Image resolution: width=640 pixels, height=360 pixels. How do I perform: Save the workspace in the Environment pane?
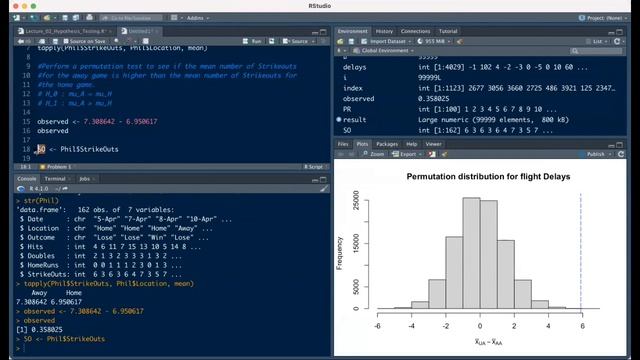click(x=351, y=41)
